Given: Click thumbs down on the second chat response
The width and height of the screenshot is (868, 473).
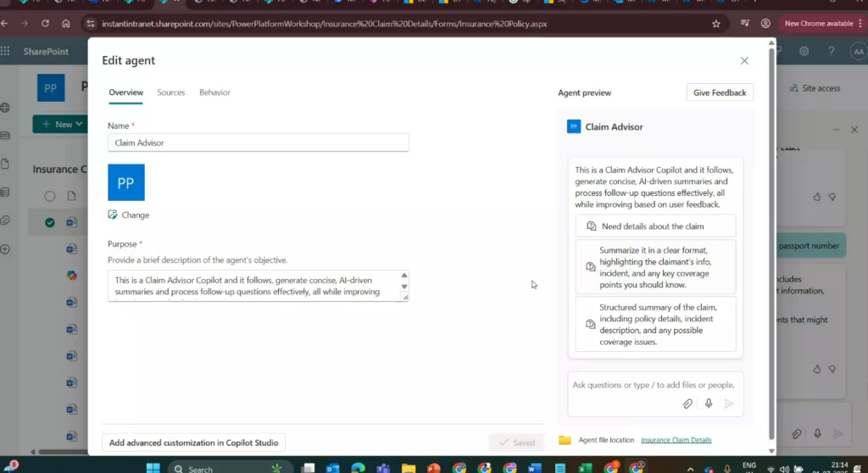Looking at the screenshot, I should point(832,370).
